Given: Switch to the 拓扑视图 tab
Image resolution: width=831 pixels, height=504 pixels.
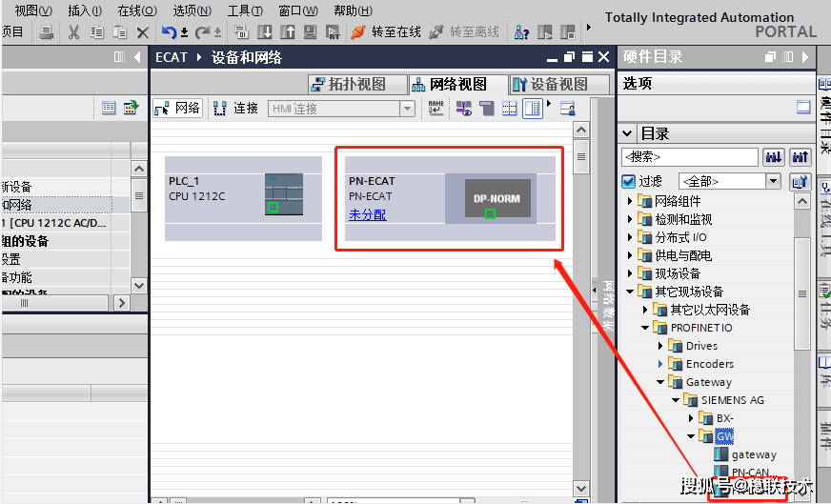Looking at the screenshot, I should pos(357,84).
